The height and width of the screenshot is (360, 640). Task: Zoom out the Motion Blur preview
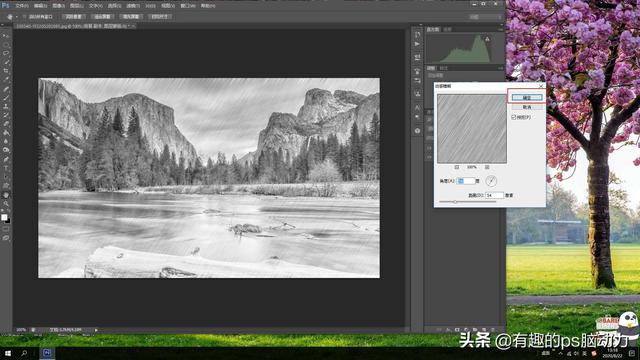pos(457,167)
